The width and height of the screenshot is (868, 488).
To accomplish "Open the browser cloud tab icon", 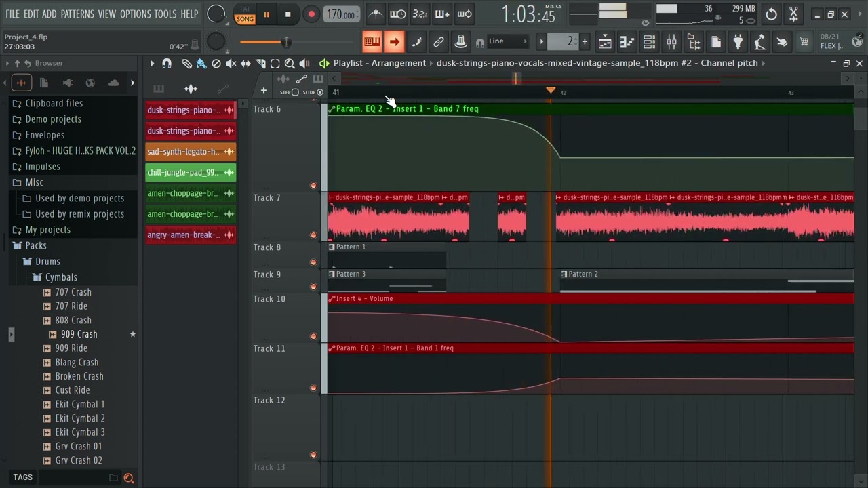I will tap(113, 83).
